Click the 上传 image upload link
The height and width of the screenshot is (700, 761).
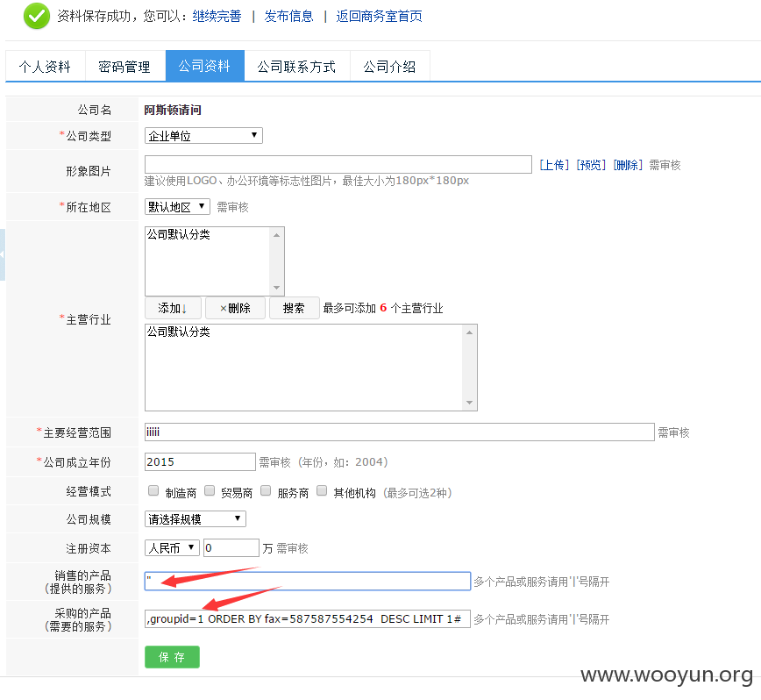554,165
